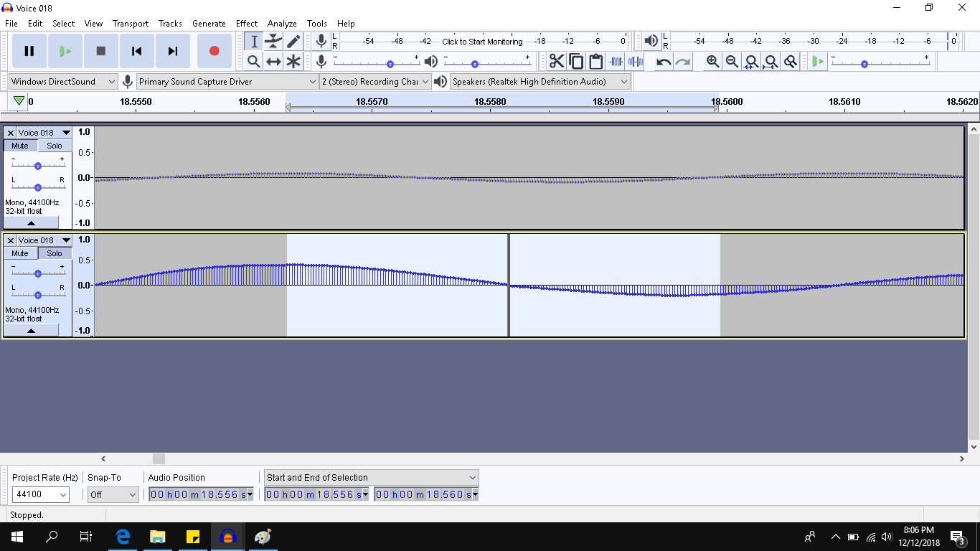Viewport: 980px width, 551px height.
Task: Open the Generate menu
Action: pyautogui.click(x=209, y=24)
